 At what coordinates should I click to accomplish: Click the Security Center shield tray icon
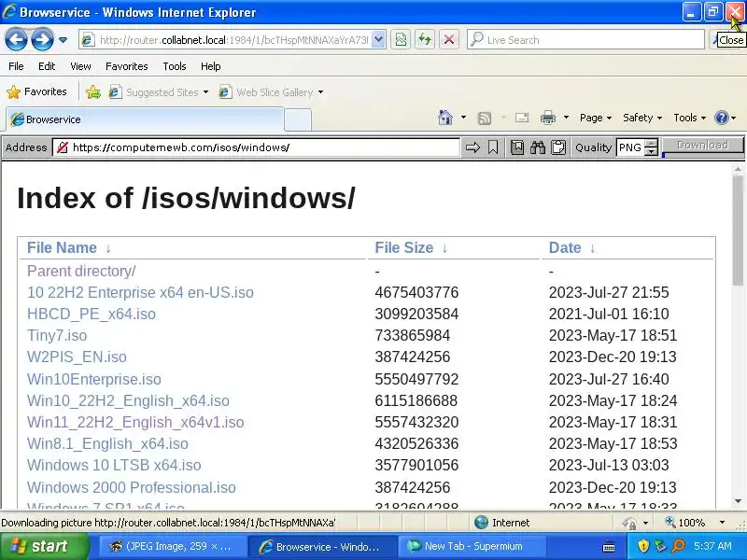click(x=643, y=546)
